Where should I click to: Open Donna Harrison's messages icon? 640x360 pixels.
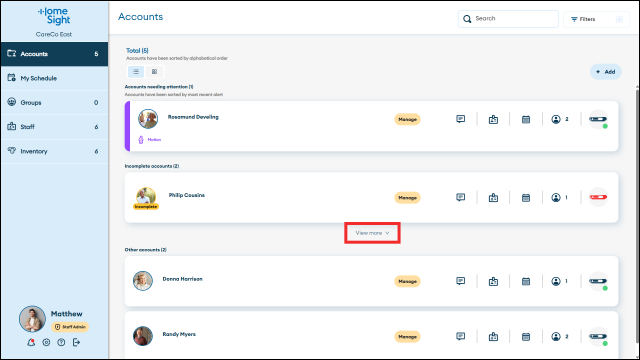tap(460, 281)
